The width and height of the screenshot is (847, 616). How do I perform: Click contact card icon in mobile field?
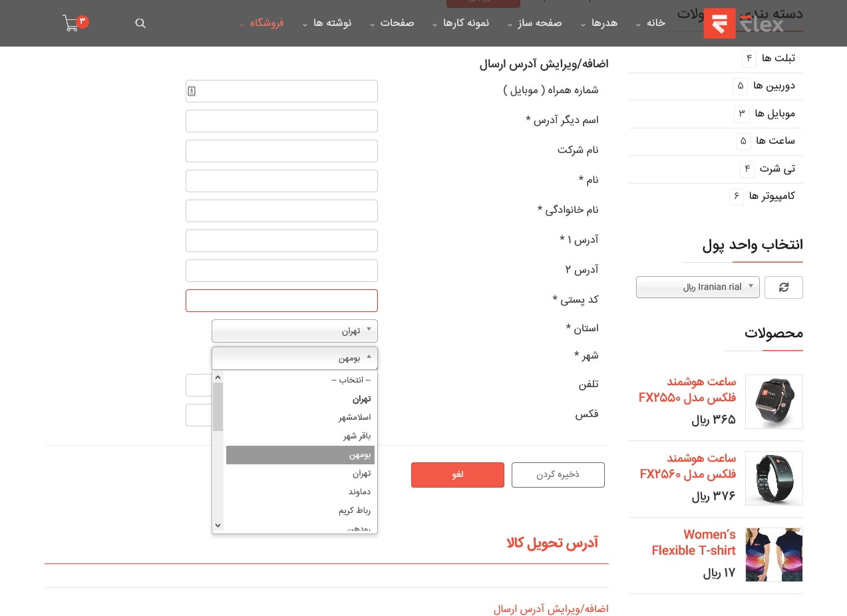192,91
